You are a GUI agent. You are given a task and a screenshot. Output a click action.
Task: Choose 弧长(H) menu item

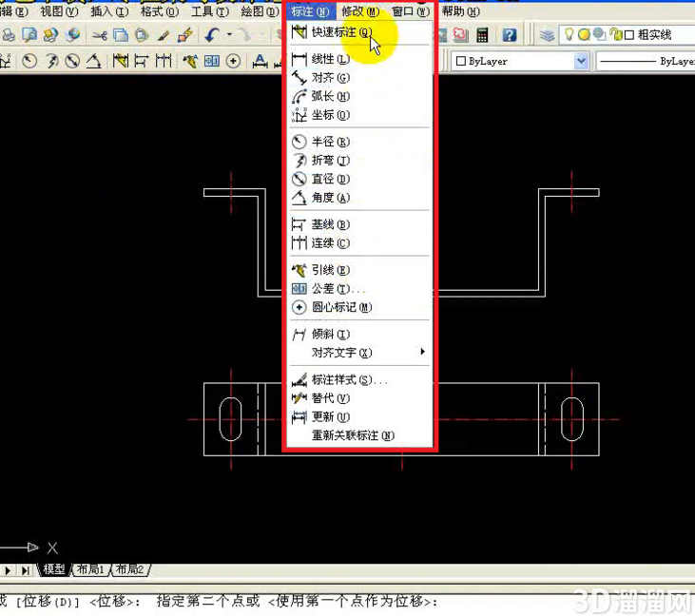pyautogui.click(x=359, y=96)
